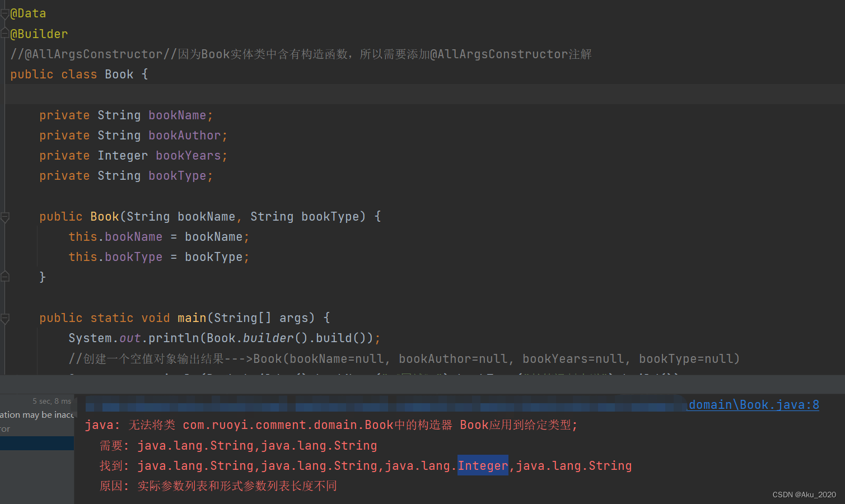Click the gutter marker beside public class Book

tap(4, 73)
